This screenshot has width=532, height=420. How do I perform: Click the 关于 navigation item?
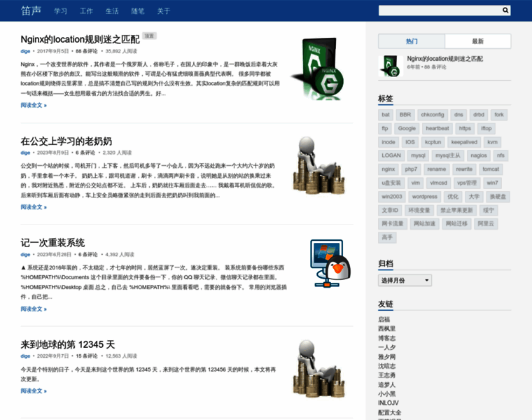tap(164, 11)
